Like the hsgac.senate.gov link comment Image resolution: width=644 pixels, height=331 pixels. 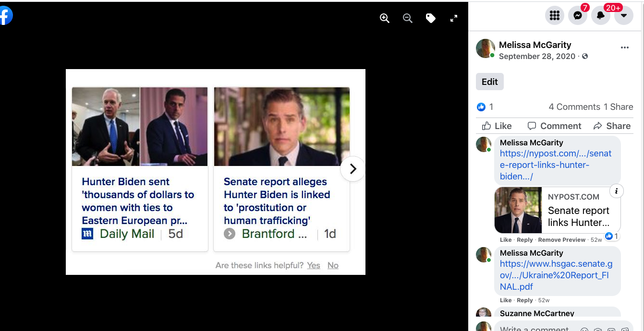click(x=506, y=300)
